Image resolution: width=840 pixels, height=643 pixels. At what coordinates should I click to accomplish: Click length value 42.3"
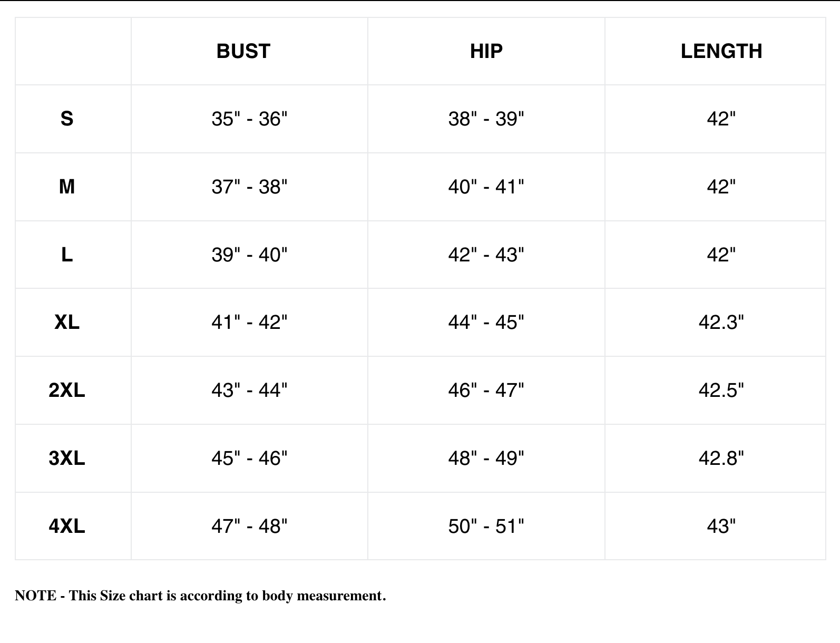click(721, 322)
